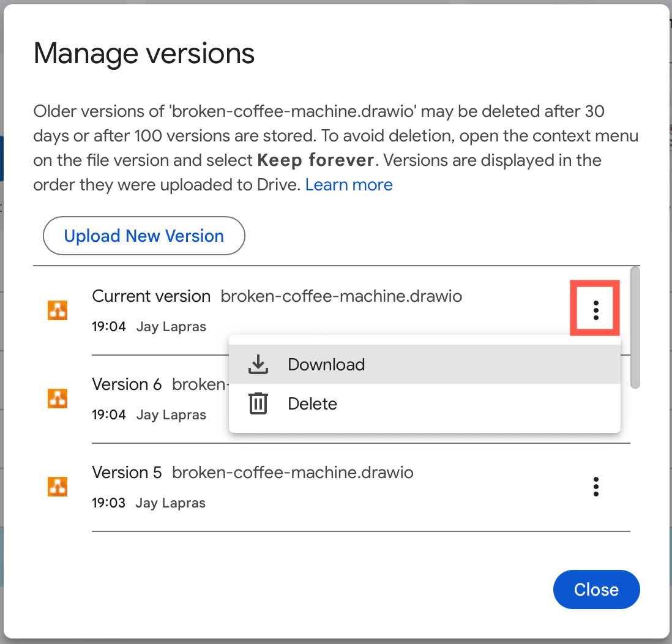Click the blue Close button
Screen dimensions: 672x644
pyautogui.click(x=596, y=590)
